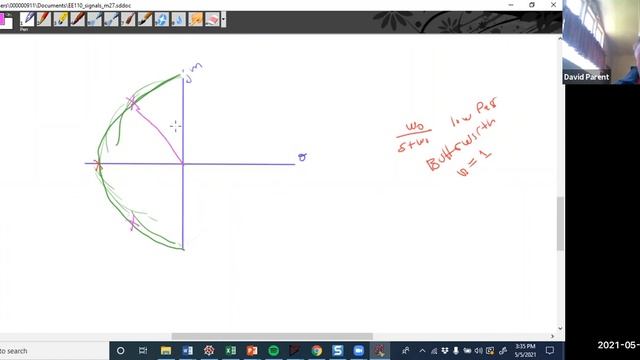The image size is (640, 360).
Task: Open People icon in system tray
Action: pos(405,351)
